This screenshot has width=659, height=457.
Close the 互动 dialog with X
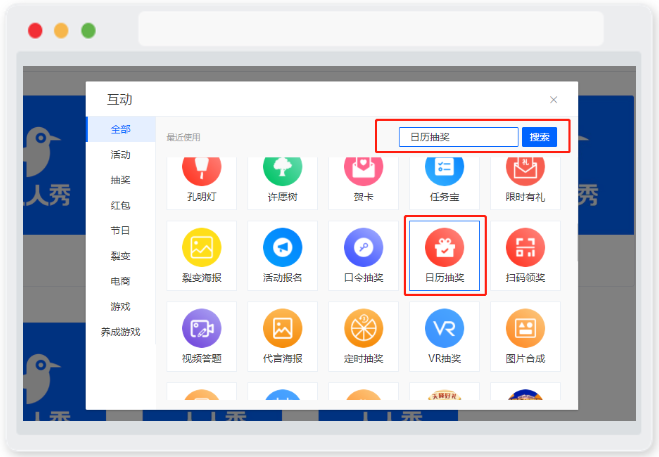(554, 100)
